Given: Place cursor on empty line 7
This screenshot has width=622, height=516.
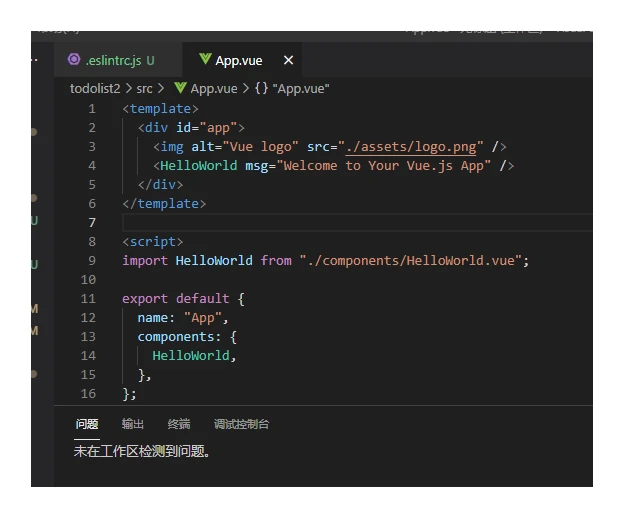Looking at the screenshot, I should tap(357, 223).
